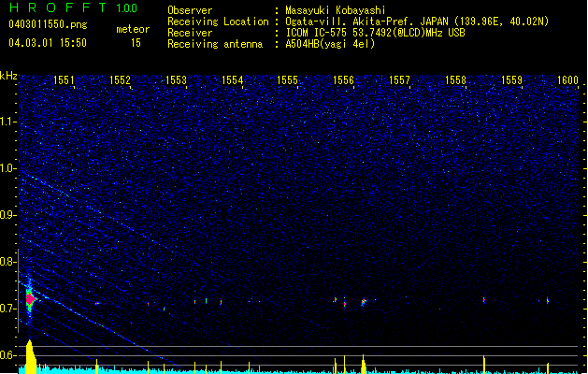Click the meteor count value 15
The height and width of the screenshot is (374, 588).
[136, 43]
